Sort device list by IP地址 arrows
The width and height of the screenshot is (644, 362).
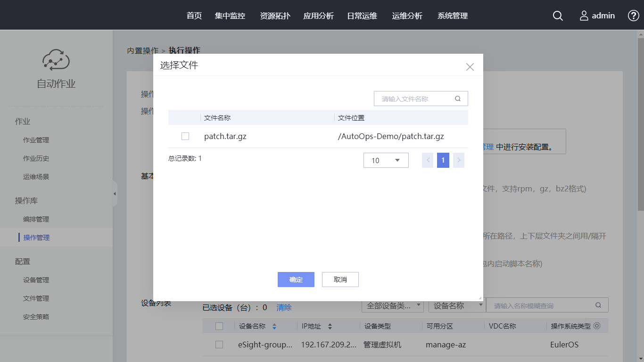tap(330, 326)
